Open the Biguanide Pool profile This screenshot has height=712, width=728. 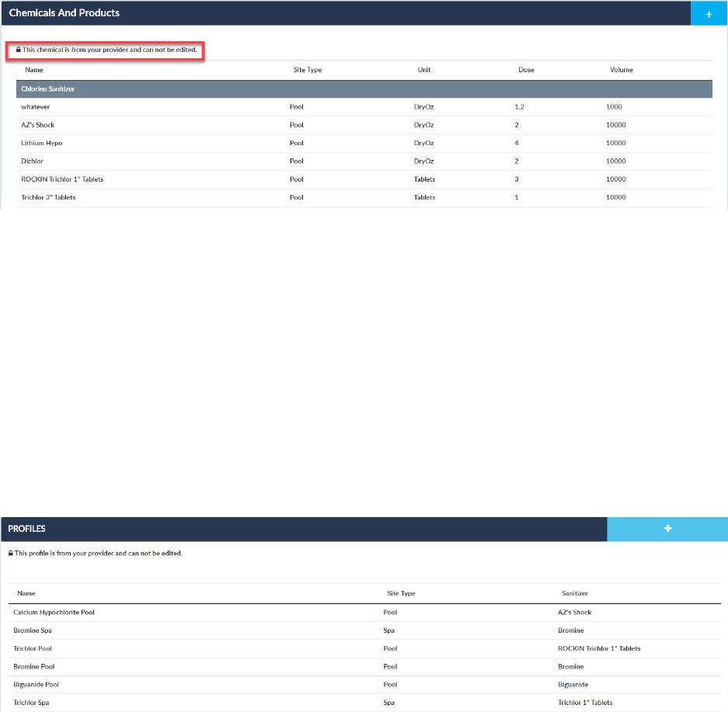364,685
